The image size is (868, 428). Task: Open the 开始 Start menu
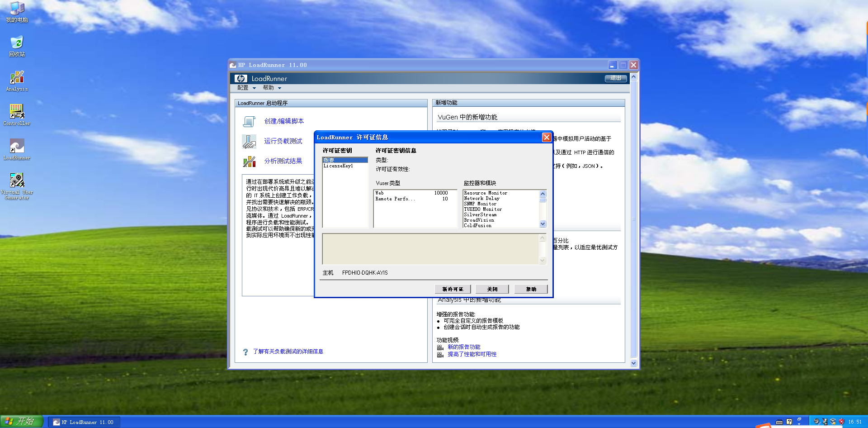click(x=21, y=422)
